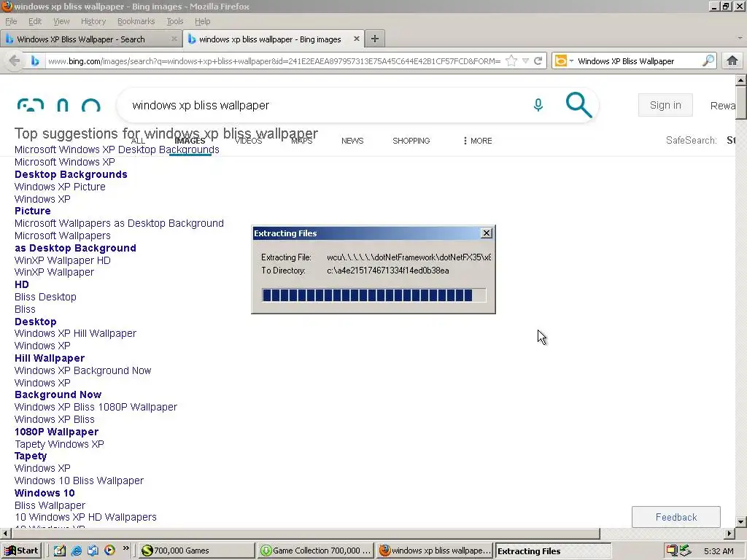This screenshot has width=747, height=560.
Task: Click the Firefox search bar text field
Action: 638,61
